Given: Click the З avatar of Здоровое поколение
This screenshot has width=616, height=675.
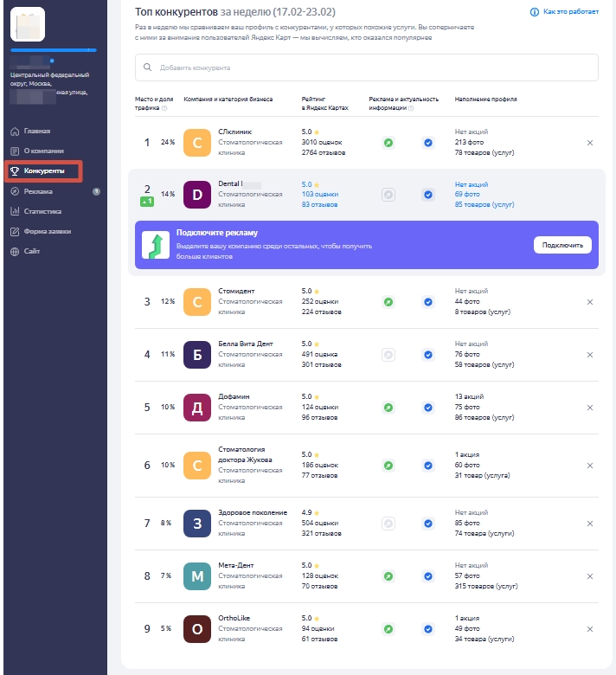Looking at the screenshot, I should 197,524.
